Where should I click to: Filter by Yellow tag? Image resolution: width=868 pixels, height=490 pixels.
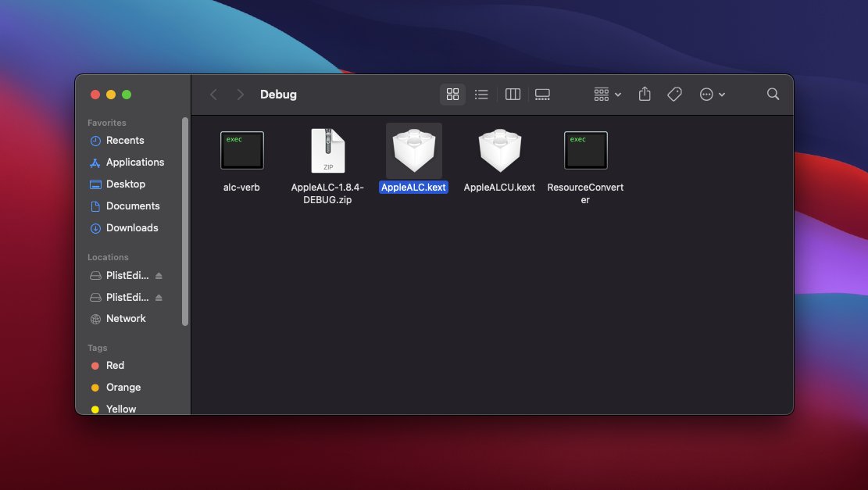pos(120,409)
